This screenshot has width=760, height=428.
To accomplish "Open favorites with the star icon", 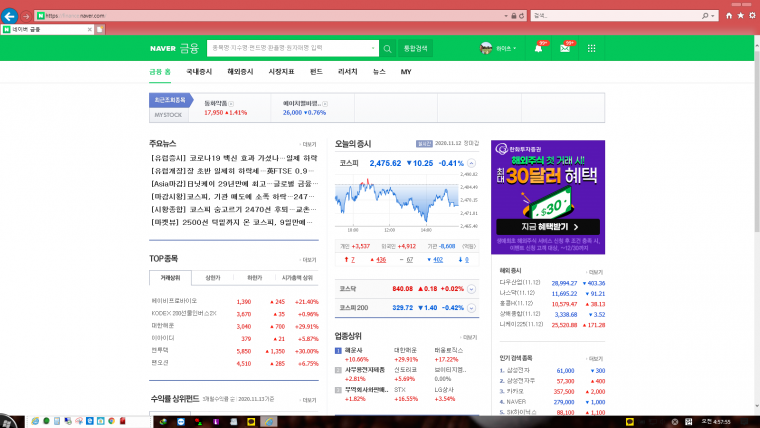I will 741,16.
